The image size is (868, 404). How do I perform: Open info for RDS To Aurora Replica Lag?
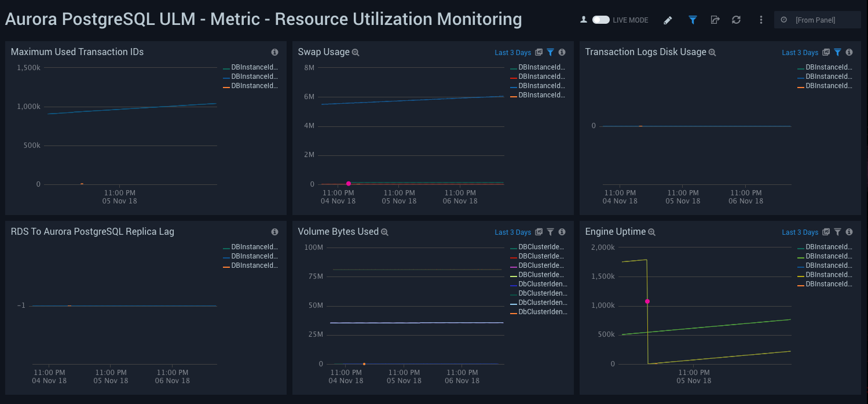pos(275,231)
